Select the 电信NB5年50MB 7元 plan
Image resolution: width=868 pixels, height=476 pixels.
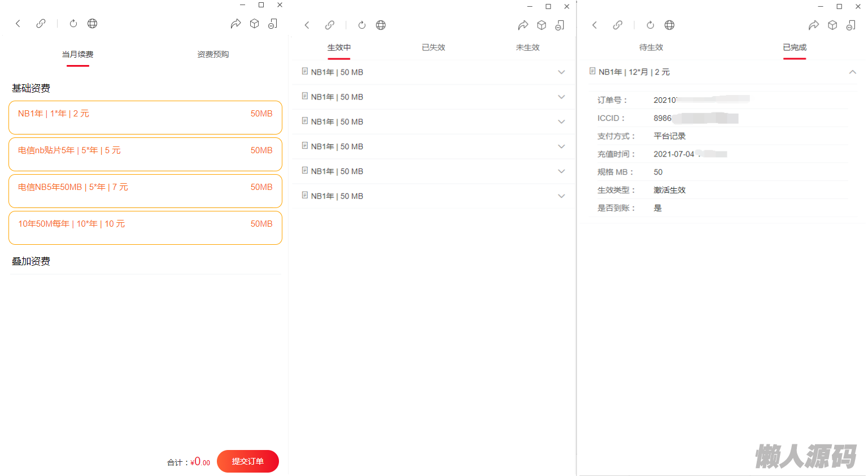(145, 191)
